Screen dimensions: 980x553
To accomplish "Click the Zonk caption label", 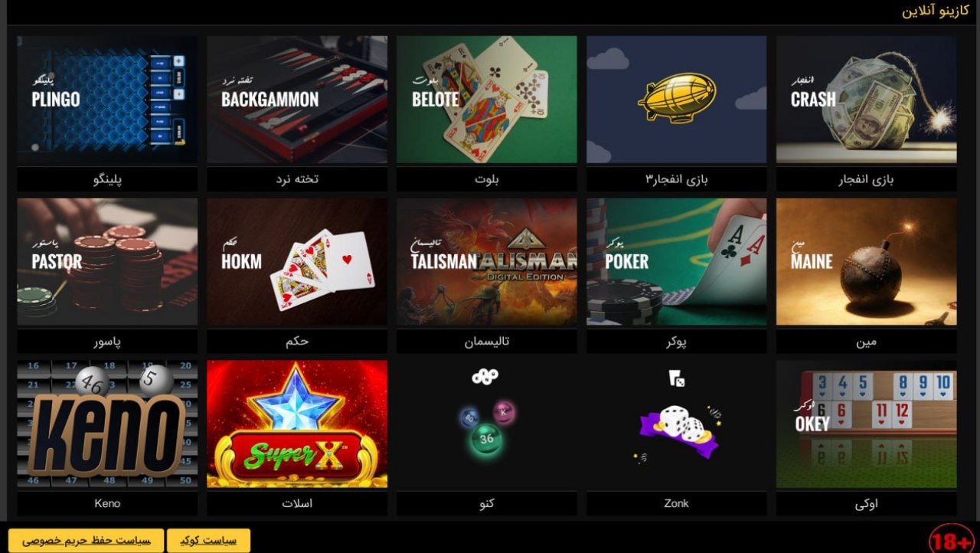I will pos(677,503).
